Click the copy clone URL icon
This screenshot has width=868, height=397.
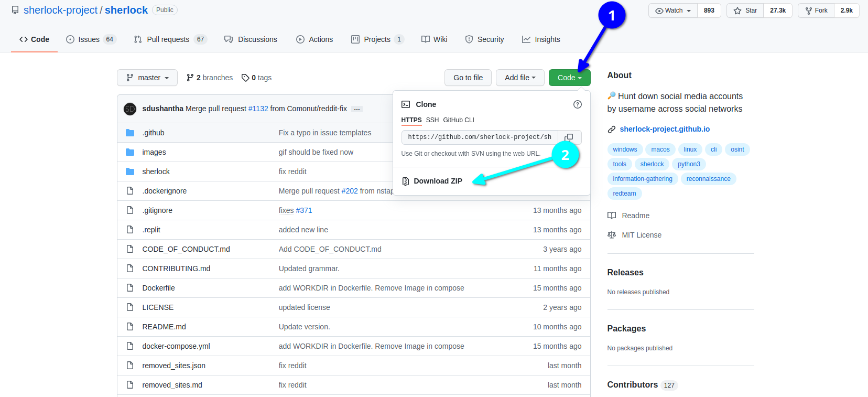[x=569, y=137]
